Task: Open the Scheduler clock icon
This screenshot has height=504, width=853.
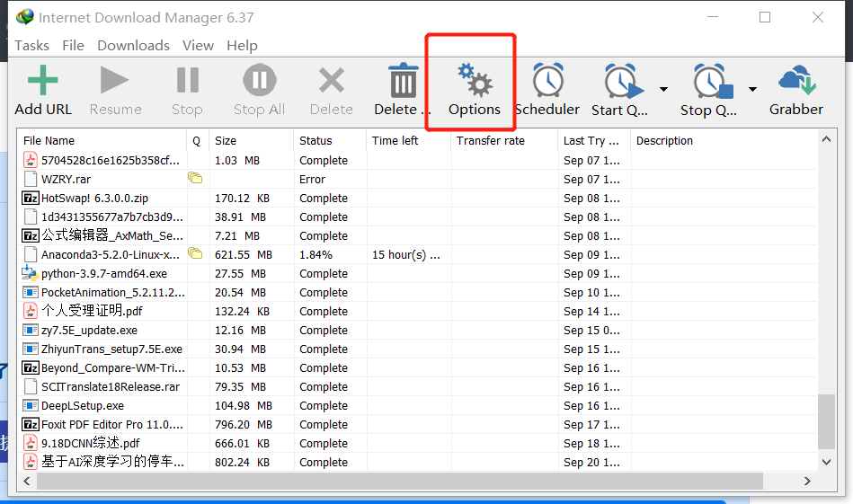Action: tap(547, 81)
